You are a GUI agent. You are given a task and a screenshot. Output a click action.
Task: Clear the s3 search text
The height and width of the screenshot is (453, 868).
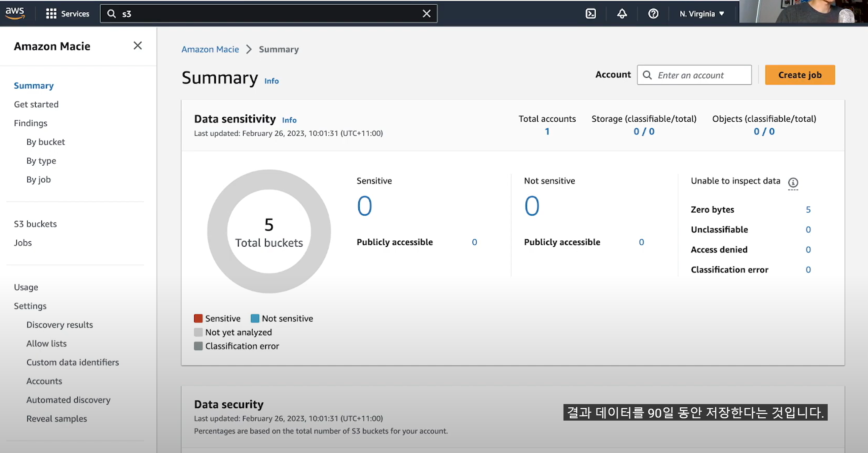pos(426,14)
